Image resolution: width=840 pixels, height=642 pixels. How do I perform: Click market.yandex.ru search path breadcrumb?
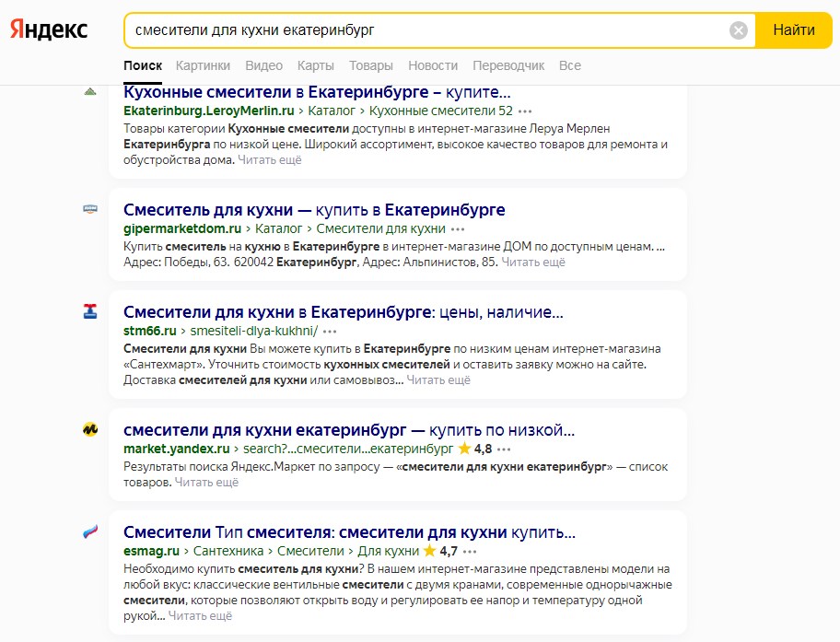tap(348, 449)
